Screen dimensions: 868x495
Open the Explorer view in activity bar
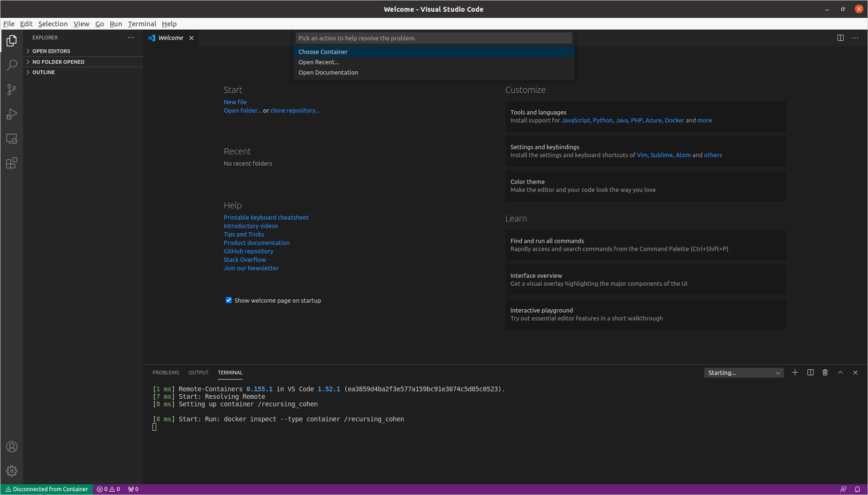12,41
